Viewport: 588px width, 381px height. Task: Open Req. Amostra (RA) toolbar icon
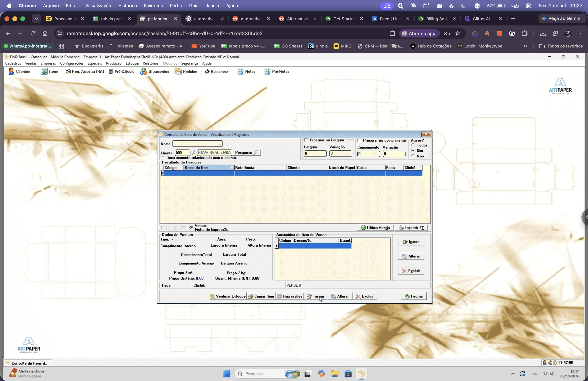pos(84,71)
